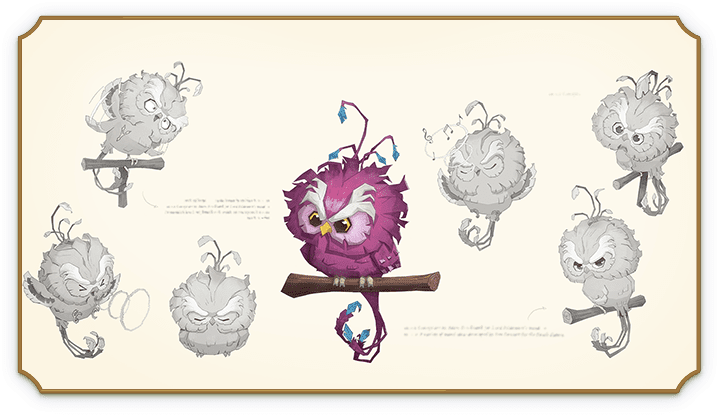Click the music notes beside the singing owl
The height and width of the screenshot is (415, 719).
coord(434,141)
